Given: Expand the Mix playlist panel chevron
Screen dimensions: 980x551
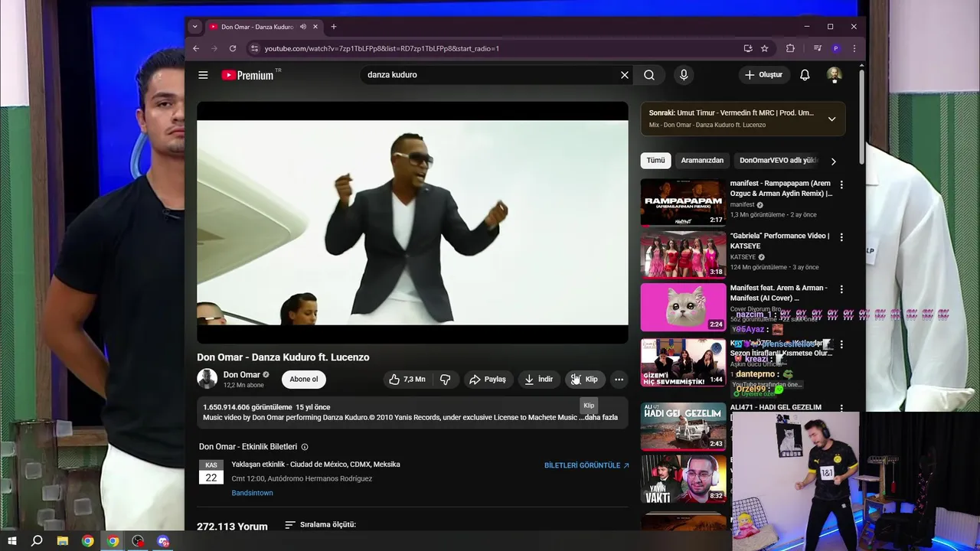Looking at the screenshot, I should pos(831,119).
